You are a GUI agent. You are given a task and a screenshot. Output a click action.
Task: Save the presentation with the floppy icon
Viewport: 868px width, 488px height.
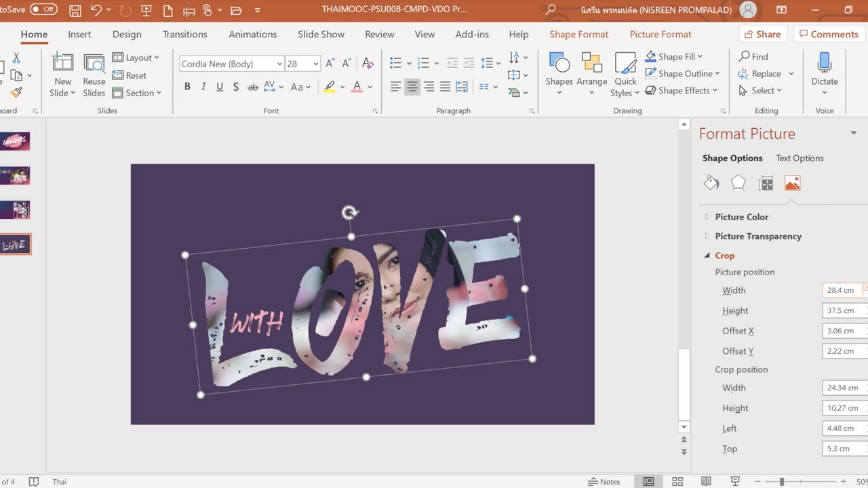point(75,10)
